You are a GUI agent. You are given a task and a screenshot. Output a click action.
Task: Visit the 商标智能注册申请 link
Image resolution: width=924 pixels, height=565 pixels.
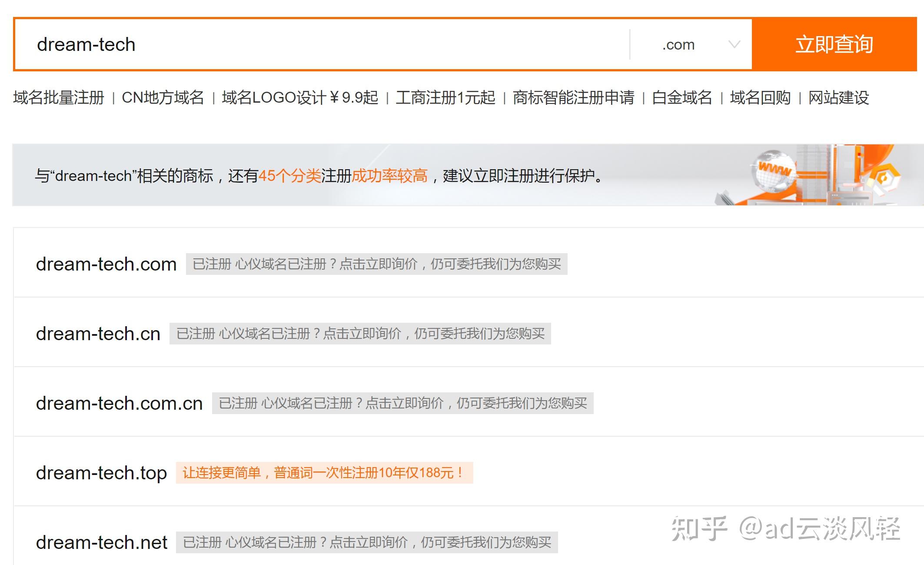coord(573,97)
